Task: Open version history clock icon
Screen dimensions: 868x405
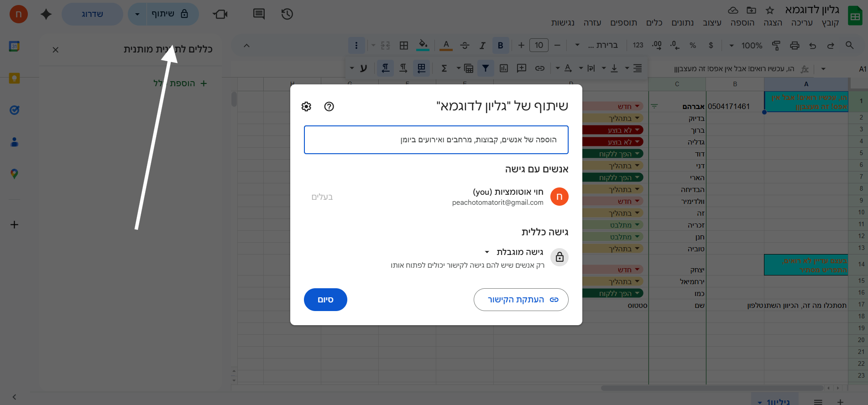Action: [287, 14]
